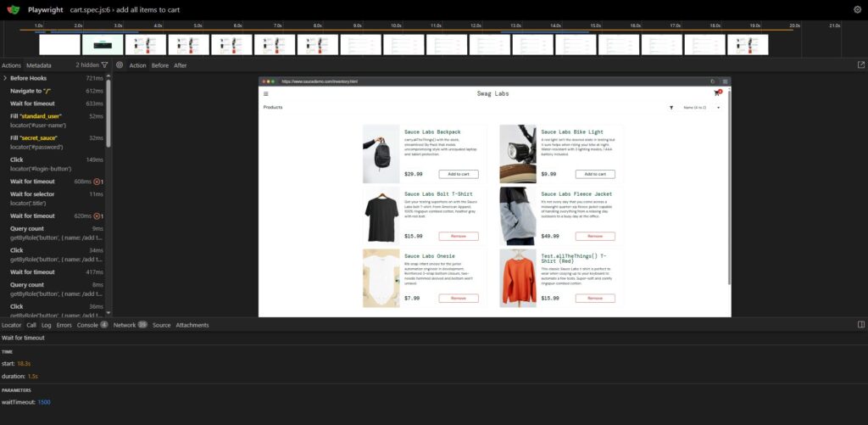Select the Fill "standard_user" action
The height and width of the screenshot is (425, 868).
pyautogui.click(x=53, y=120)
